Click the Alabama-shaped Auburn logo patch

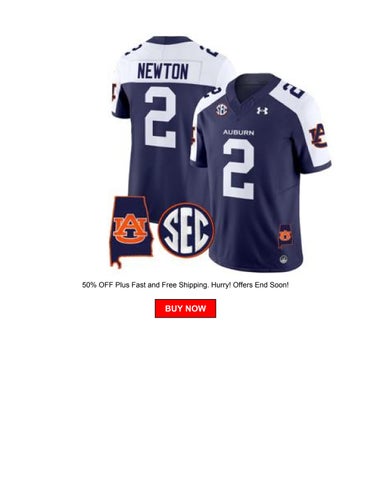click(x=132, y=232)
